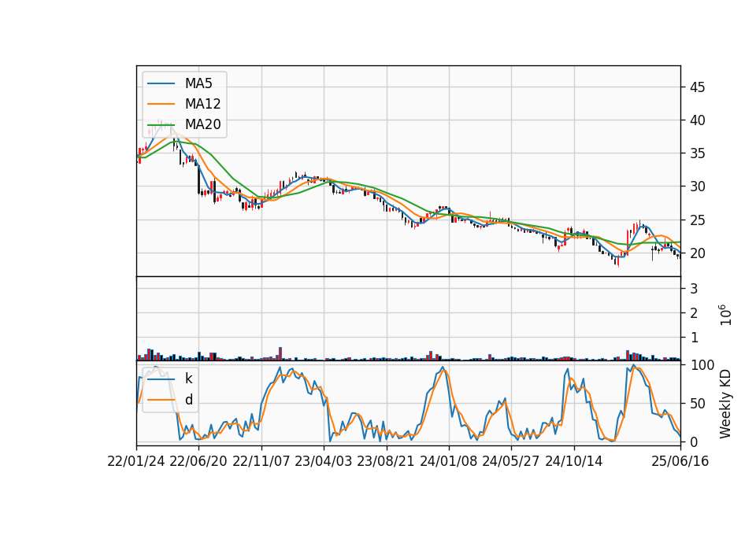The width and height of the screenshot is (756, 543).
Task: Click the 23/04/03 date axis label
Action: point(324,462)
